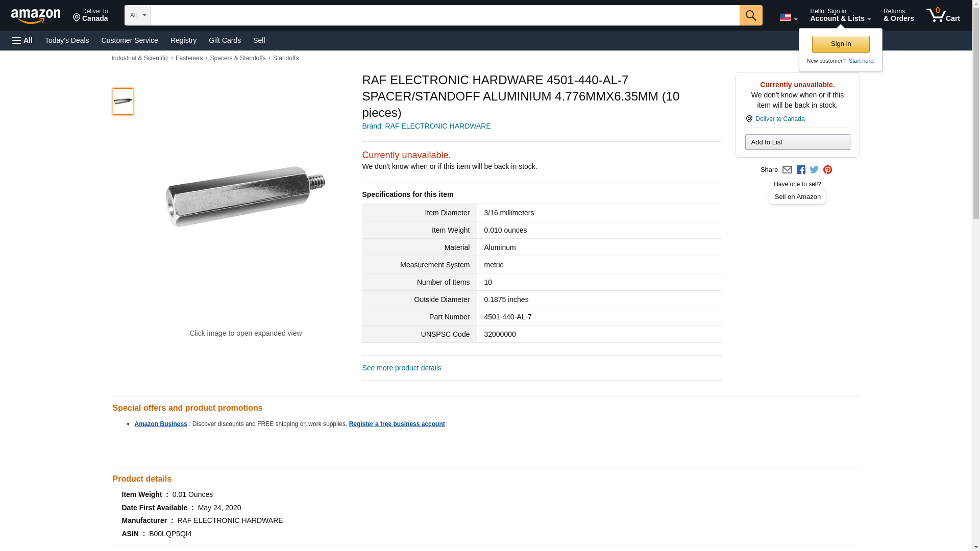Click the Amazon logo
Viewport: 980px width, 551px height.
click(36, 16)
